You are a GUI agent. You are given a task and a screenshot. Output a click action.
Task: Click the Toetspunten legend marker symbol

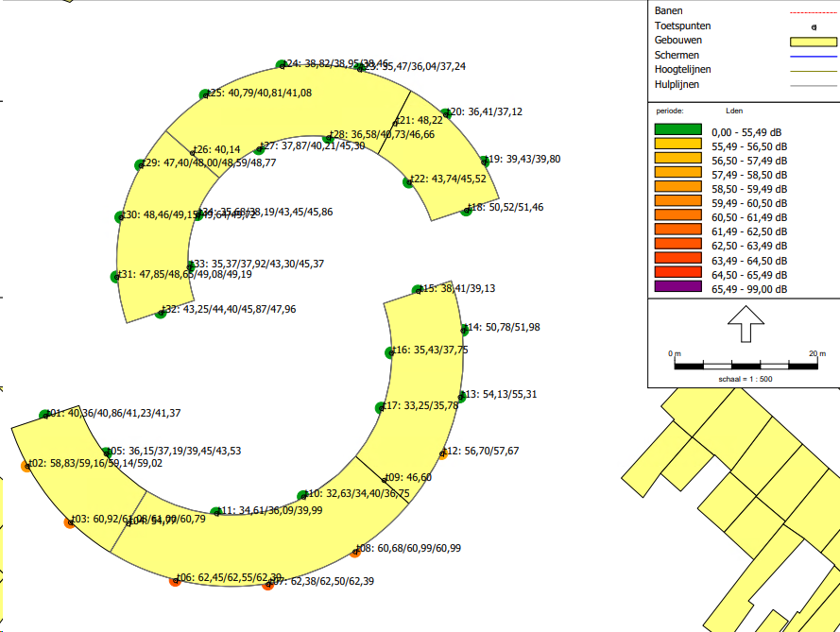[x=814, y=27]
